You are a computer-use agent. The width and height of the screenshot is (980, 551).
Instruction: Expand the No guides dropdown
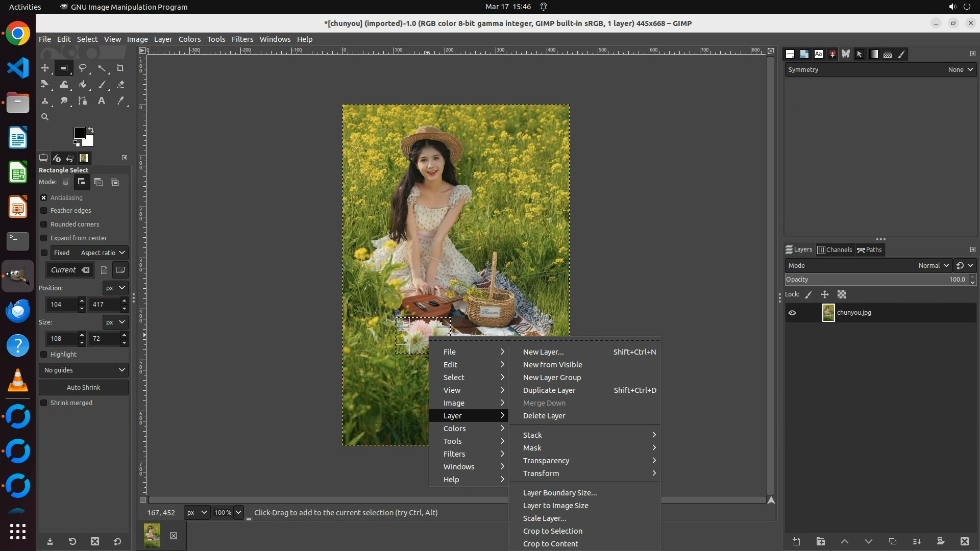tap(84, 370)
